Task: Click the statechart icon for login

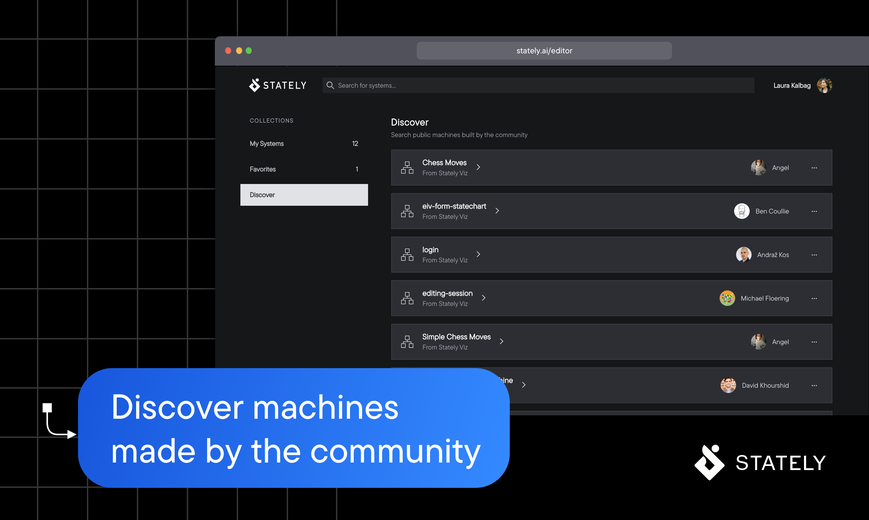Action: tap(407, 254)
